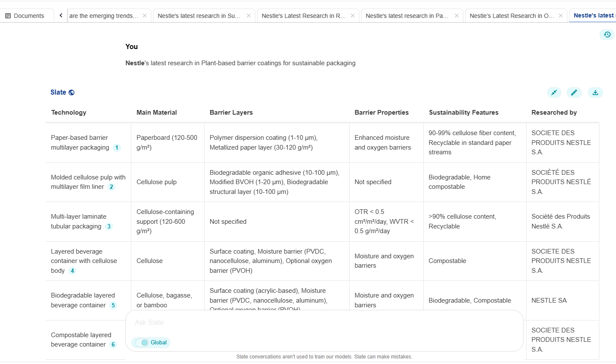Click the Slate label link

pos(58,92)
